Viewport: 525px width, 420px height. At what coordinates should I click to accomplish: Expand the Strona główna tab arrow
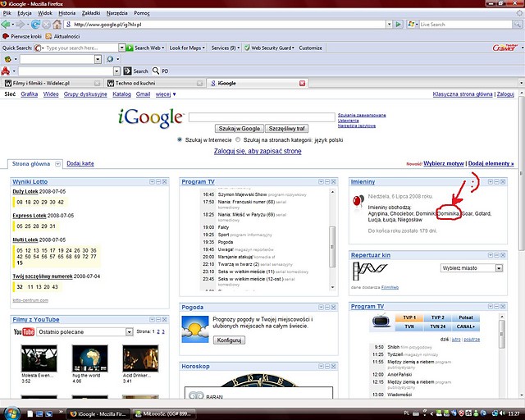coord(57,164)
